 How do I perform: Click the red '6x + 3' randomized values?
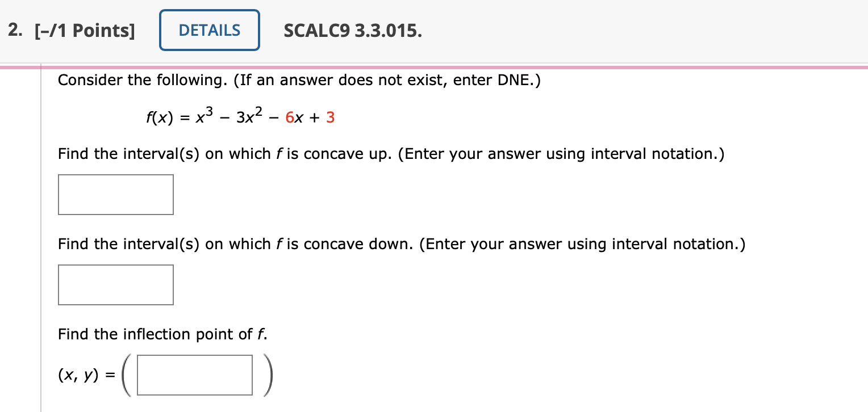coord(310,117)
